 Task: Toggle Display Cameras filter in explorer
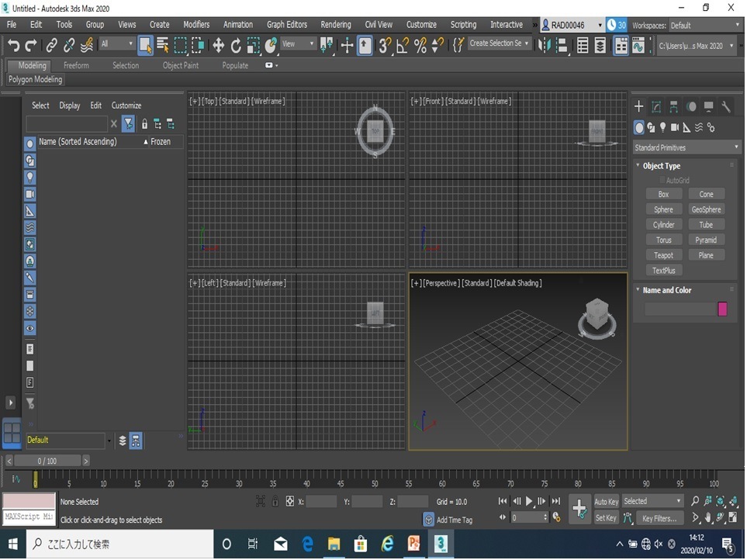30,194
